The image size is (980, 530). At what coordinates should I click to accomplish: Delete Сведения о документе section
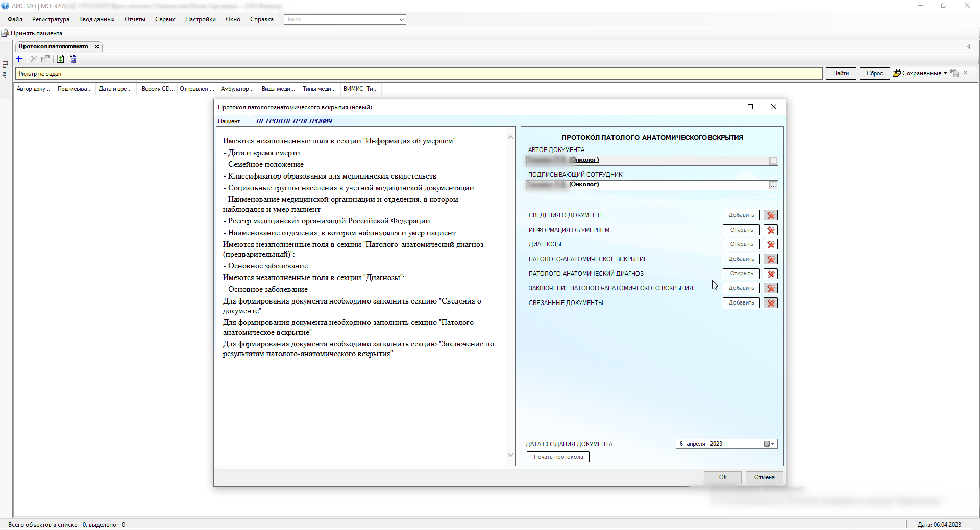pyautogui.click(x=771, y=215)
